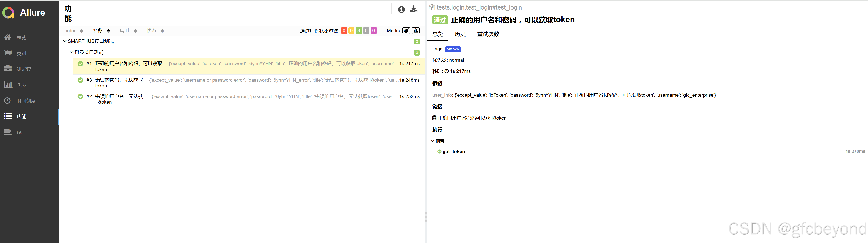
Task: Click the Allure logo icon
Action: click(x=8, y=13)
